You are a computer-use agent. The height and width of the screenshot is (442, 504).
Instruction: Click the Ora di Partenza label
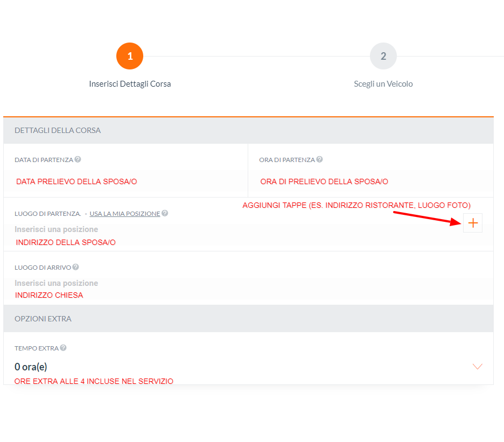(x=287, y=160)
